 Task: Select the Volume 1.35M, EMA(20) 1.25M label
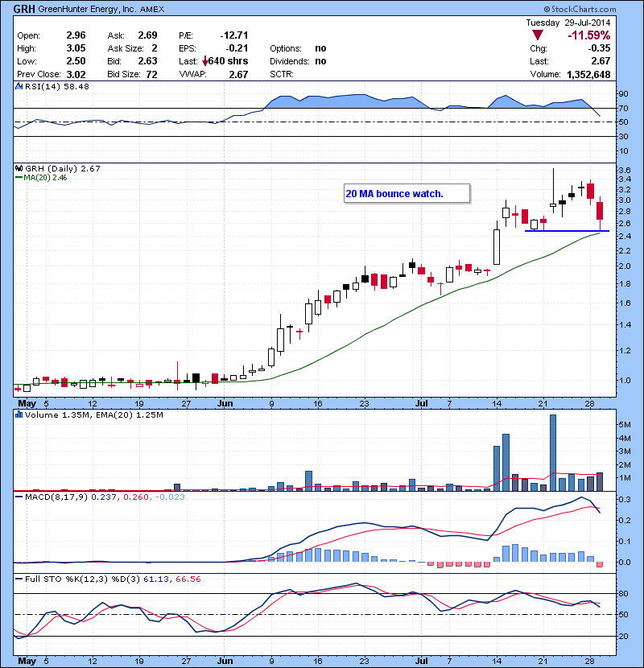(x=93, y=415)
